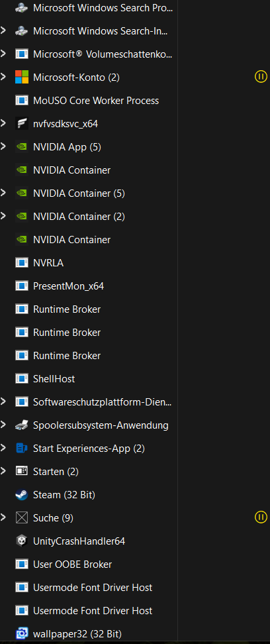
Task: Click the wallpaper32 gear icon
Action: pos(21,634)
